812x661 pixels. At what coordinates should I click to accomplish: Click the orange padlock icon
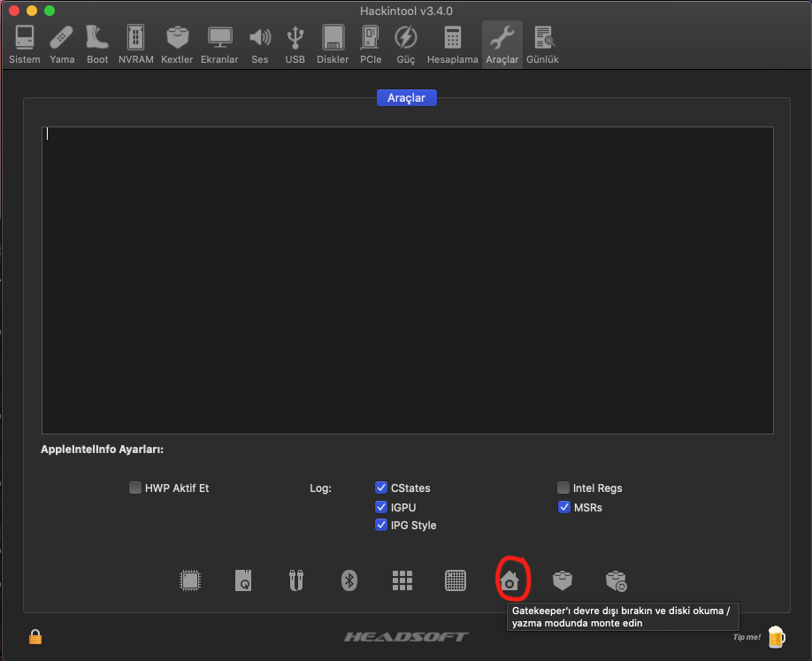pos(35,636)
